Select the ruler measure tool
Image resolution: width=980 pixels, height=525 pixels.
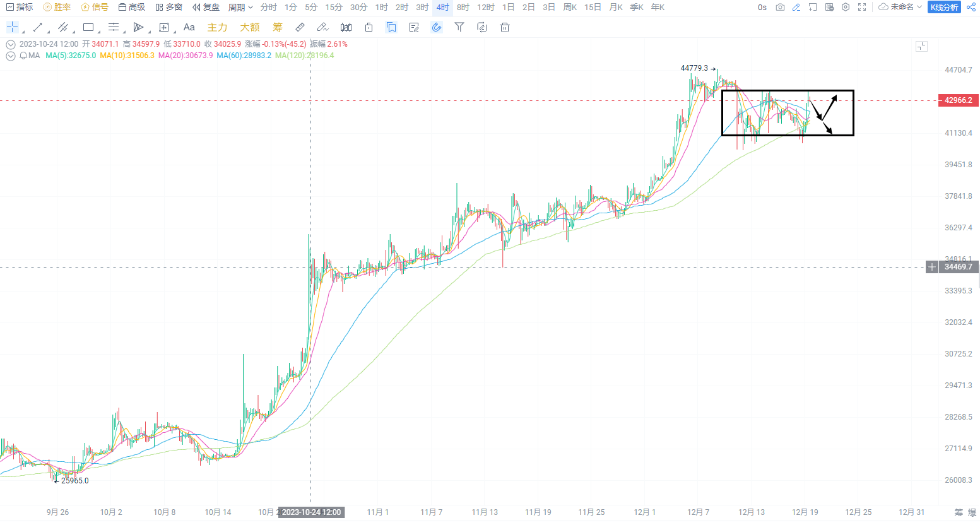click(300, 27)
